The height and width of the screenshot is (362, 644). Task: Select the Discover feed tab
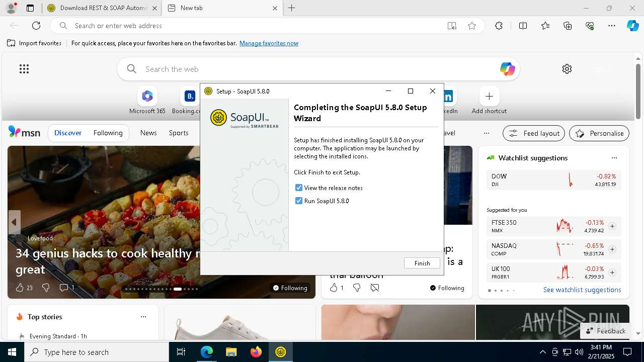(x=68, y=133)
